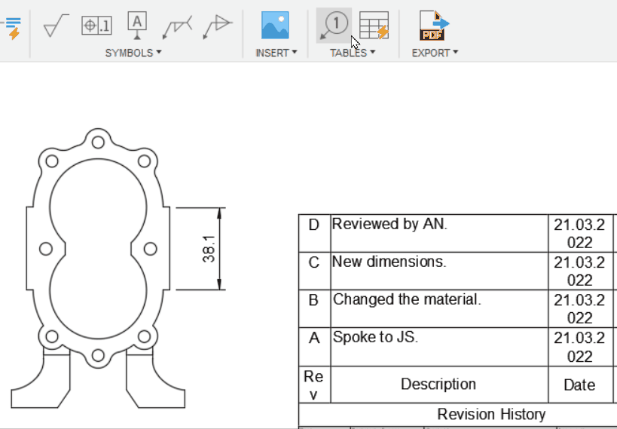Click the revision letter D cell
Screen dimensions: 617x429
(x=314, y=233)
